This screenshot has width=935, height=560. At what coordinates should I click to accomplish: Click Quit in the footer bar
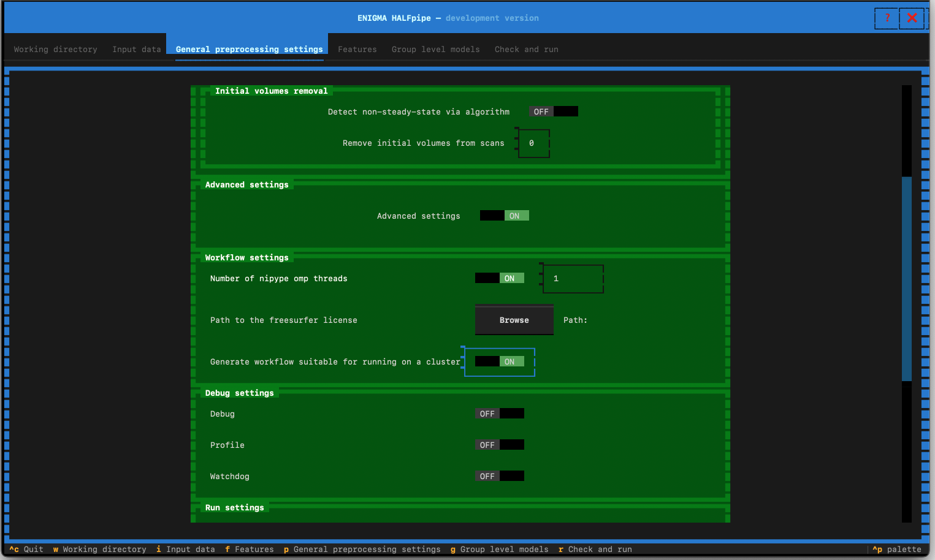coord(26,549)
